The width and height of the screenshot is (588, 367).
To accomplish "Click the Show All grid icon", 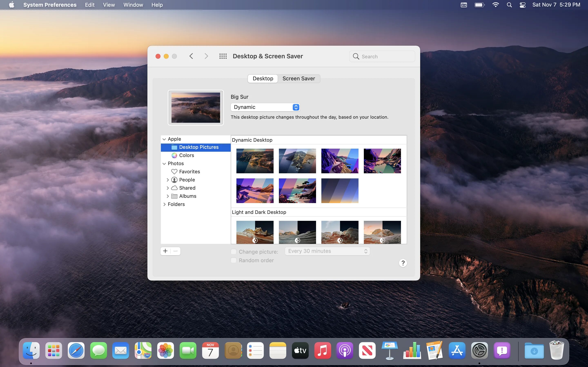I will (223, 56).
